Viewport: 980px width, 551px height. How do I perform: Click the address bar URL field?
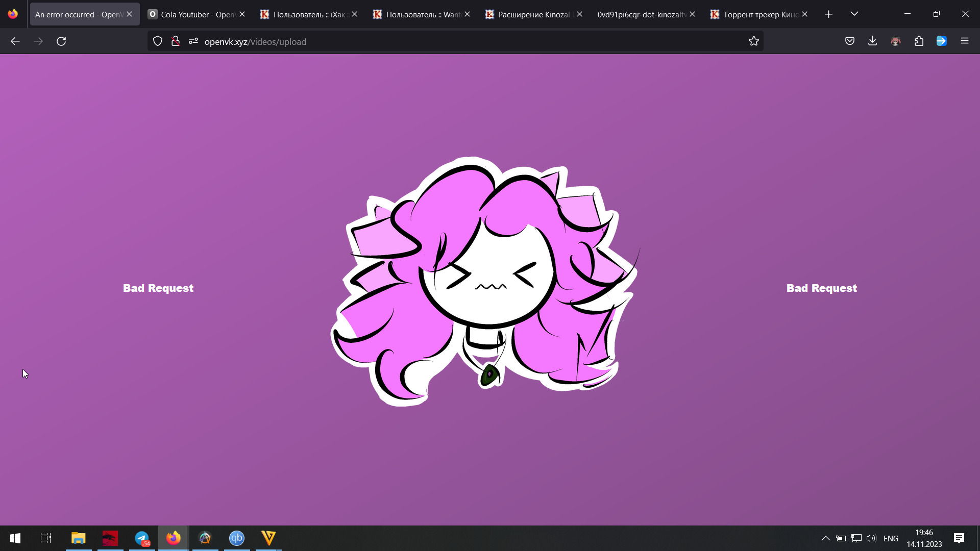(x=459, y=41)
